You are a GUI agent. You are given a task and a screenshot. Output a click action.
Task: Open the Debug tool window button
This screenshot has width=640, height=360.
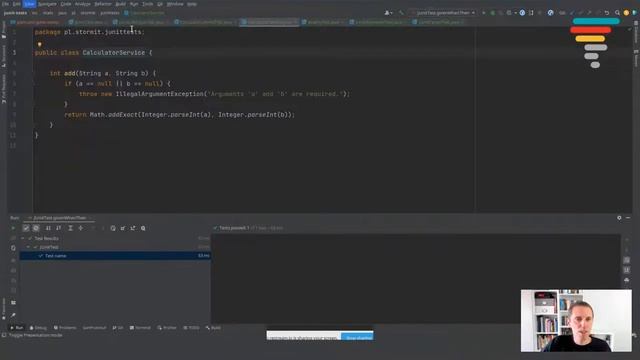39,328
